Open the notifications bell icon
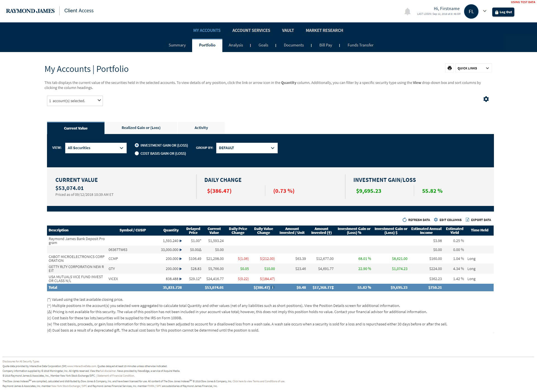Viewport: 537px width, 392px height. coord(408,11)
